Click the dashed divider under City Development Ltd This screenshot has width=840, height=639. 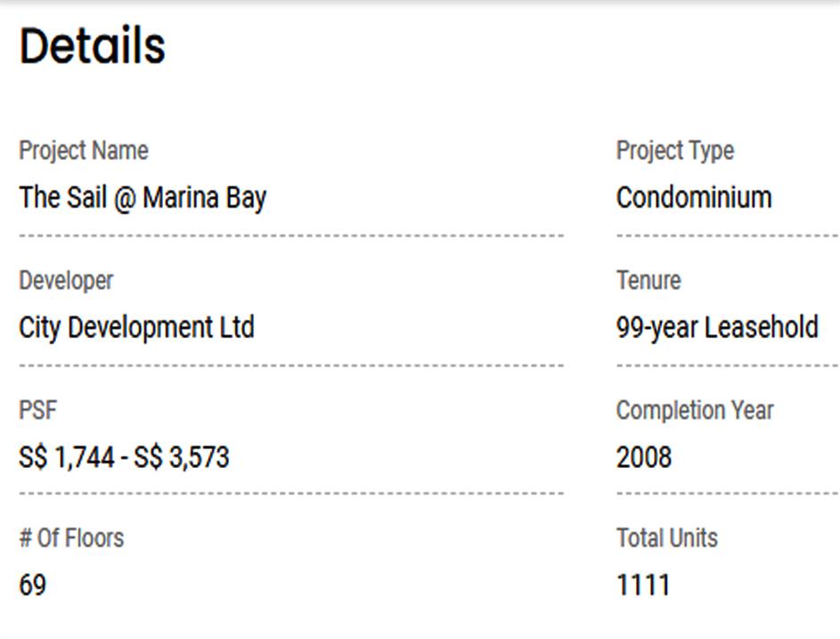[x=290, y=365]
